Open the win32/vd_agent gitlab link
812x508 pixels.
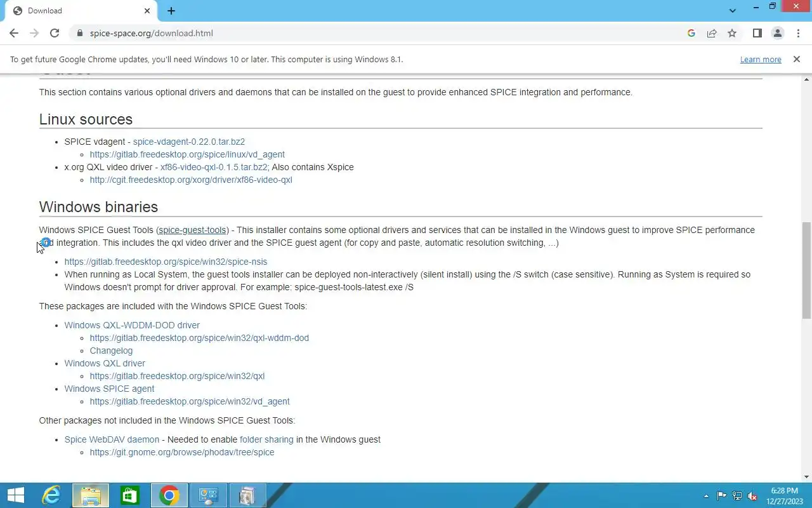click(190, 401)
